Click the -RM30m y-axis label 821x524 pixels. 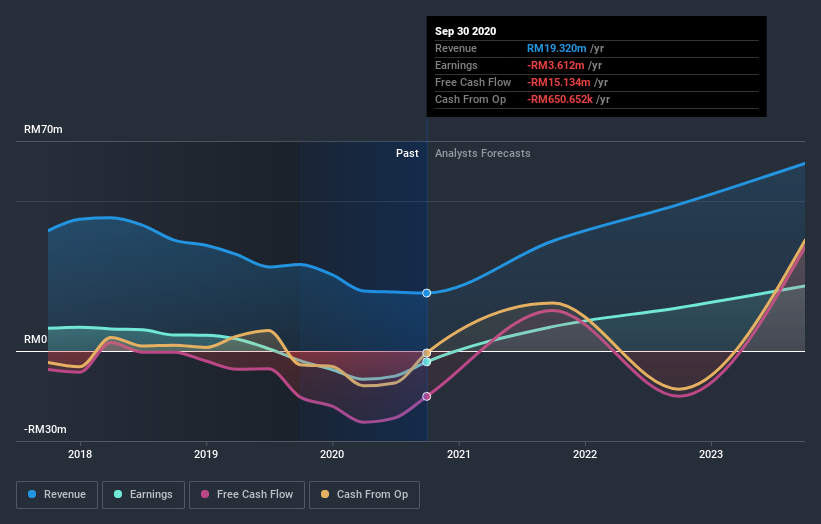pos(45,429)
